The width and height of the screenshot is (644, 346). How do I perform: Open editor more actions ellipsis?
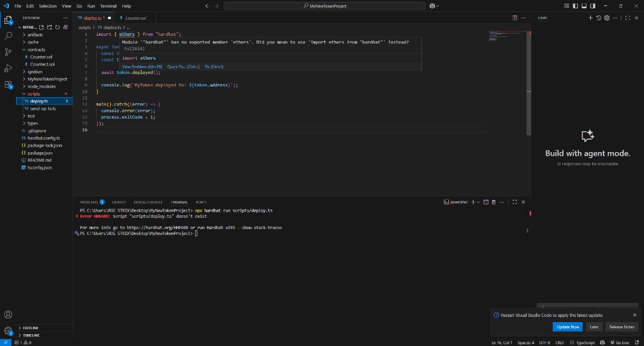(x=524, y=18)
